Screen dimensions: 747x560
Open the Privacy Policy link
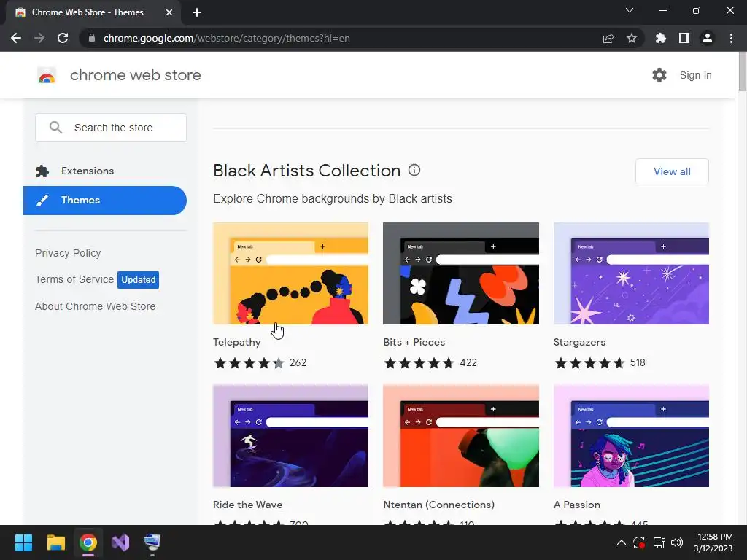(x=68, y=253)
